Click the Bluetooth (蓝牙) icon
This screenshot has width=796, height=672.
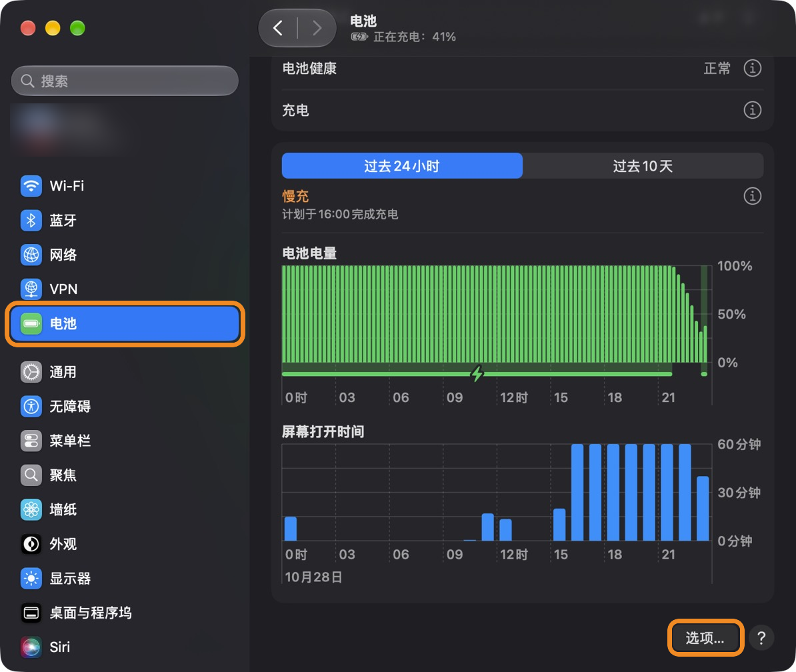[31, 220]
